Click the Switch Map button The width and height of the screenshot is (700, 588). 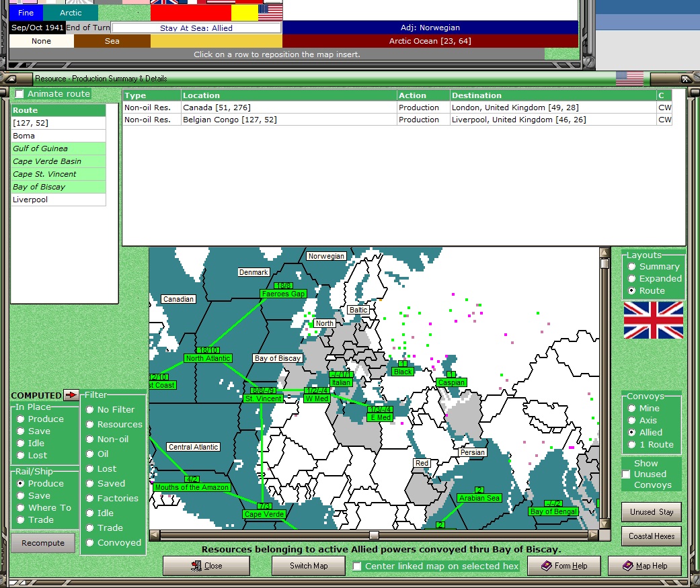click(309, 566)
